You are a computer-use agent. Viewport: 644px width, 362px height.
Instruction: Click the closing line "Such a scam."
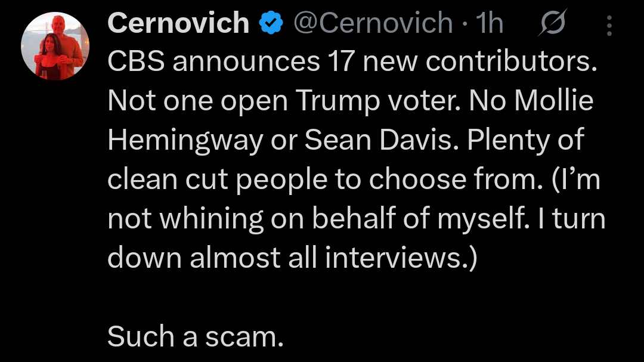[x=194, y=338]
